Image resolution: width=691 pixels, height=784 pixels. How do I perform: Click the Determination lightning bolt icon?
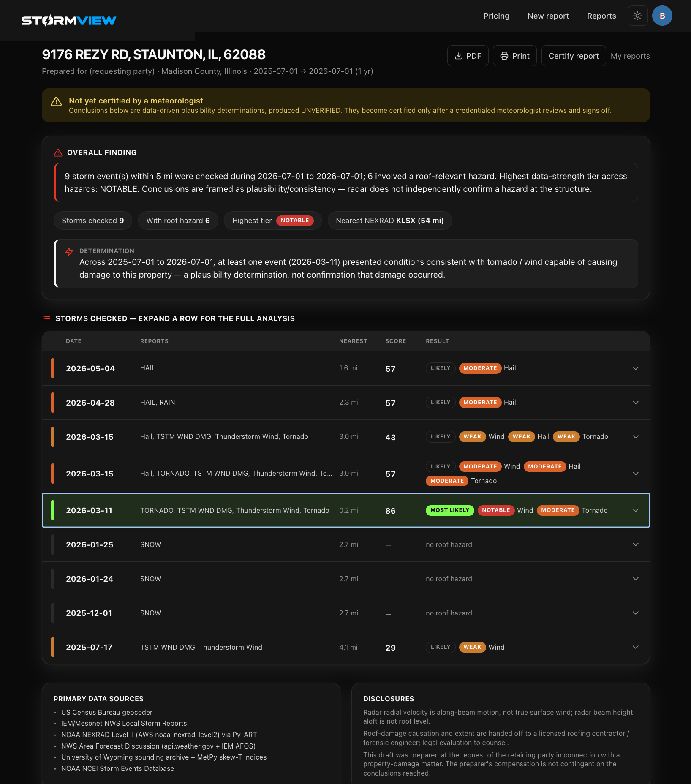(x=69, y=252)
